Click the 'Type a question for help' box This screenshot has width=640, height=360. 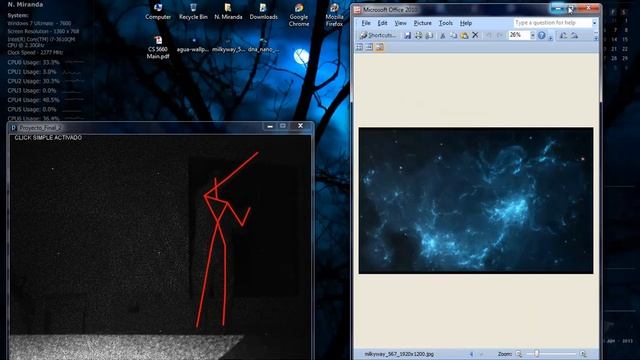(552, 23)
